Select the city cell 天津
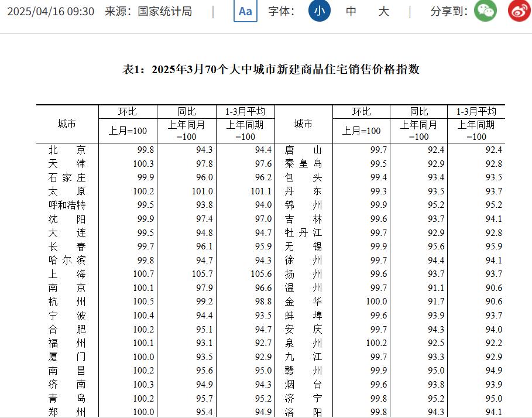Image resolution: width=532 pixels, height=418 pixels. (x=67, y=163)
